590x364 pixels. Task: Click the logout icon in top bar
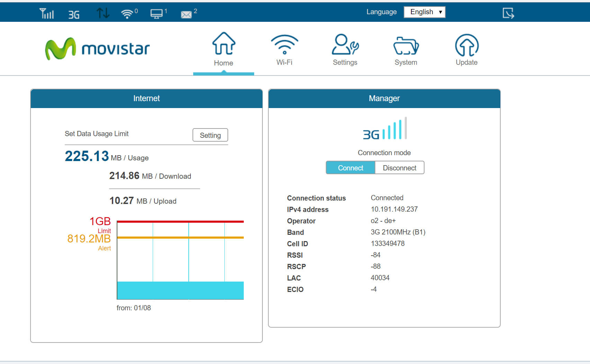[508, 13]
